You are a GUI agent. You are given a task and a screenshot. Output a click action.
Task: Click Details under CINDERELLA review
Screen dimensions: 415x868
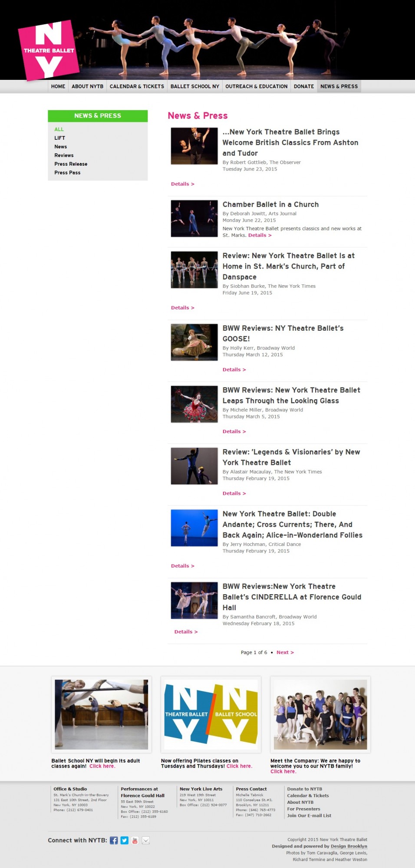pos(186,632)
